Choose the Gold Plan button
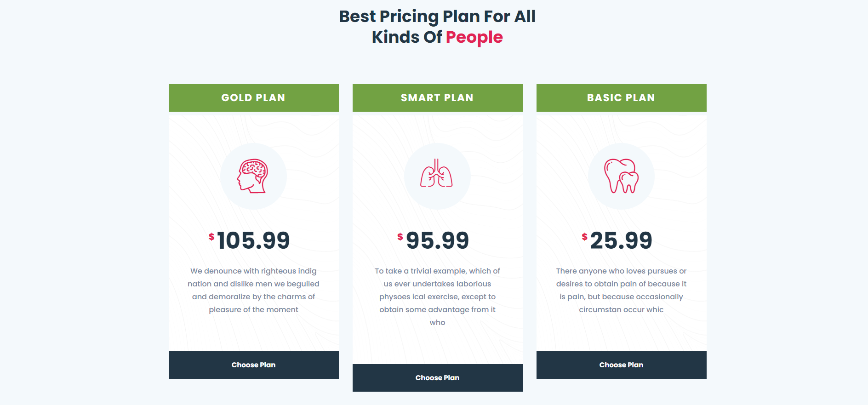The width and height of the screenshot is (868, 405). [254, 365]
